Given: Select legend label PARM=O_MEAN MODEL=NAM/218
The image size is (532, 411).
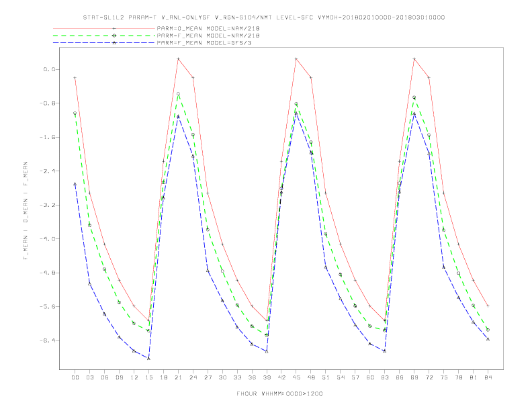Looking at the screenshot, I should pos(208,28).
